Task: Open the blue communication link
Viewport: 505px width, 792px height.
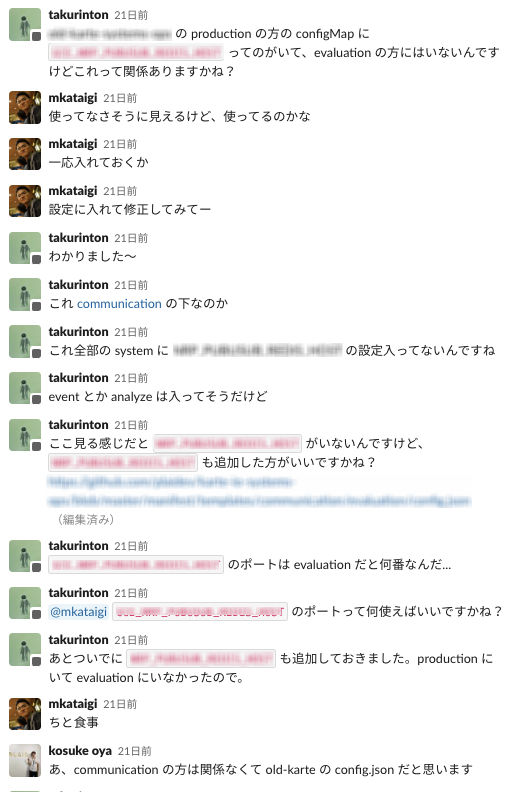Action: point(119,304)
